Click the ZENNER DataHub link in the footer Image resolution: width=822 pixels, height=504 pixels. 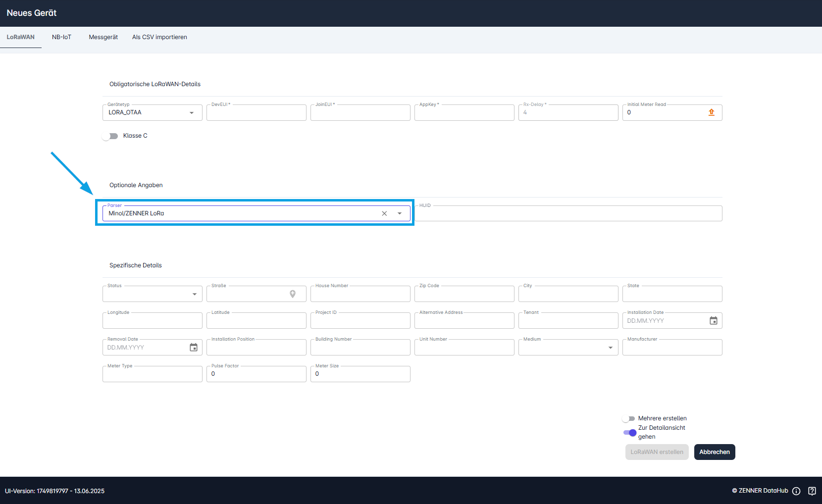tap(761, 491)
